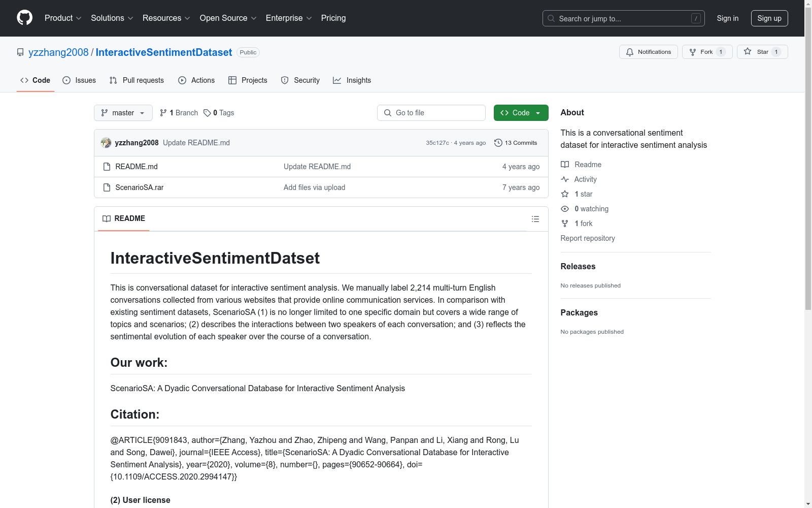Go to the Security tab
The width and height of the screenshot is (812, 508).
[300, 80]
